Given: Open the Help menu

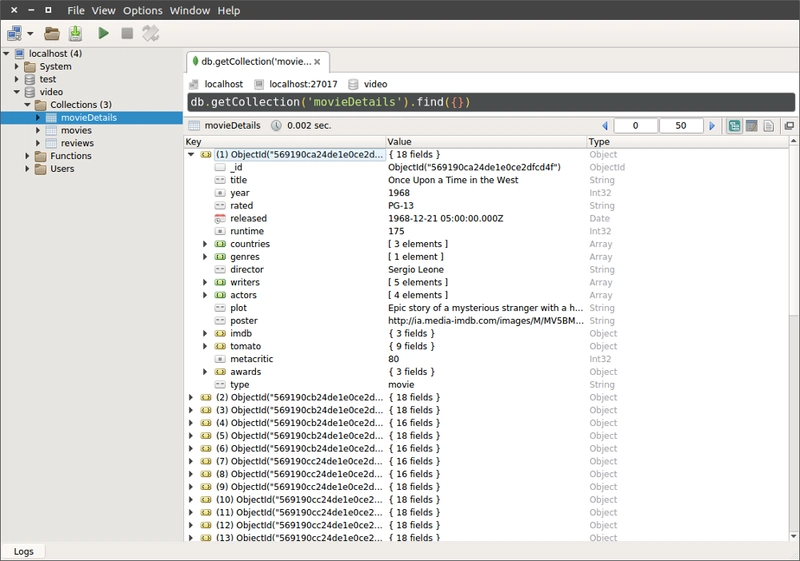Looking at the screenshot, I should pyautogui.click(x=229, y=10).
